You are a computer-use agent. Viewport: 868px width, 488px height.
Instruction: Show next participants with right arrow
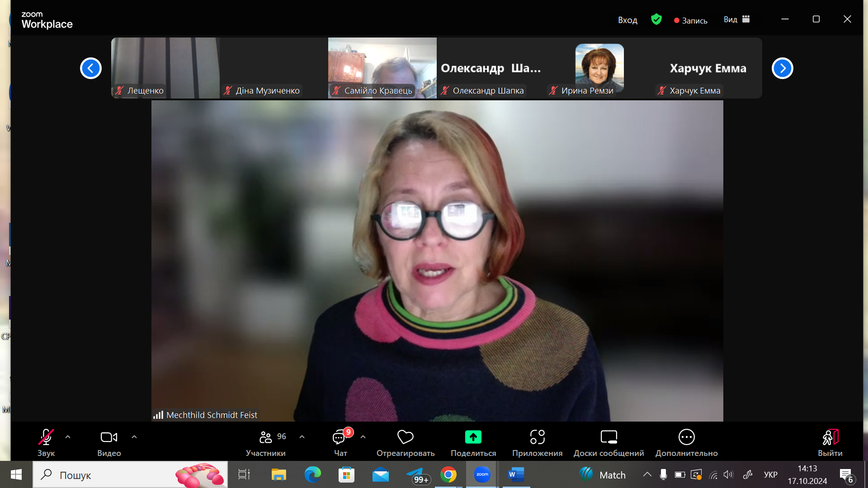[x=782, y=68]
